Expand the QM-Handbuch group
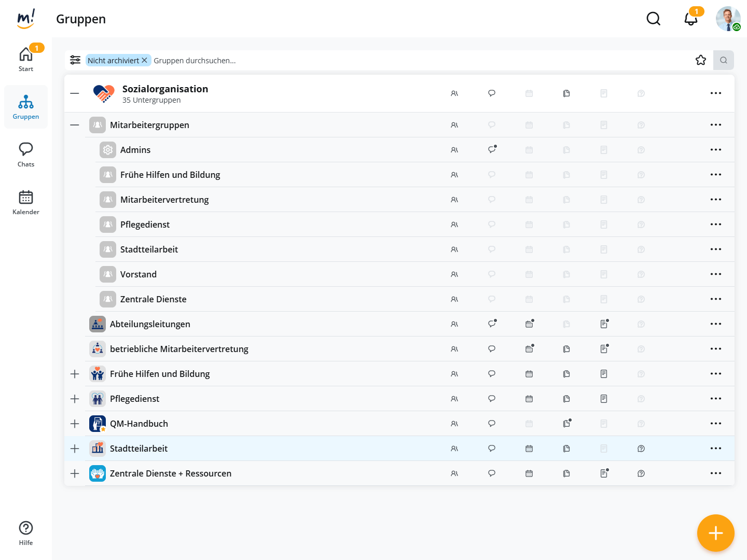 pos(75,424)
